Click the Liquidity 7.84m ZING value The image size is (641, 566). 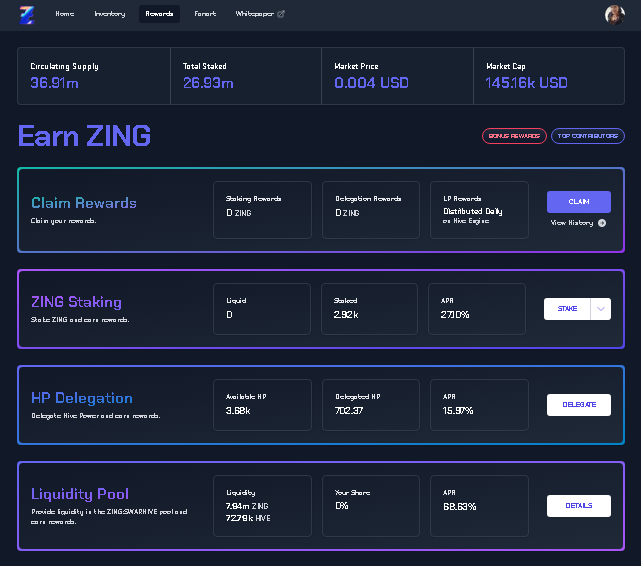click(x=247, y=506)
